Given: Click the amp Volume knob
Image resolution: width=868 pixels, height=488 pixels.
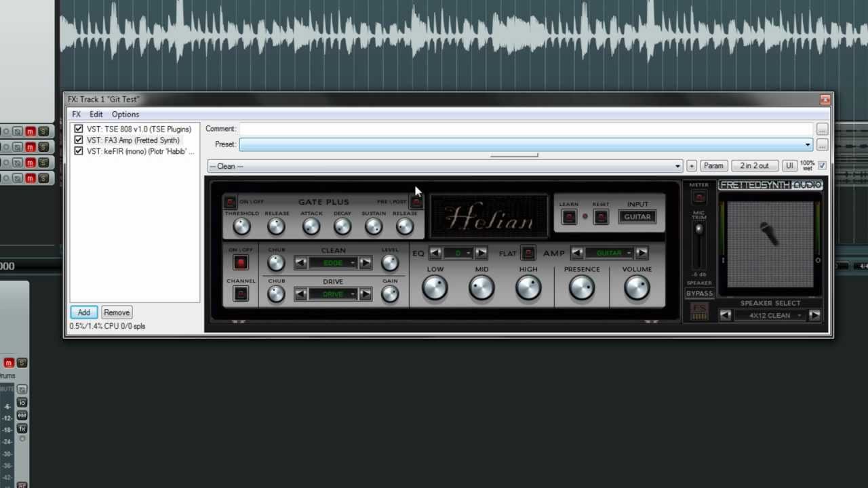Looking at the screenshot, I should click(637, 288).
